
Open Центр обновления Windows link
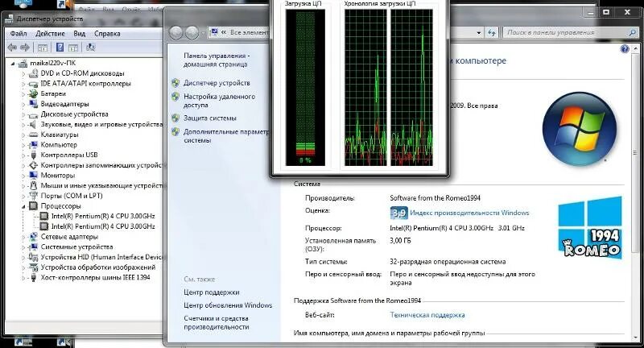pyautogui.click(x=228, y=305)
